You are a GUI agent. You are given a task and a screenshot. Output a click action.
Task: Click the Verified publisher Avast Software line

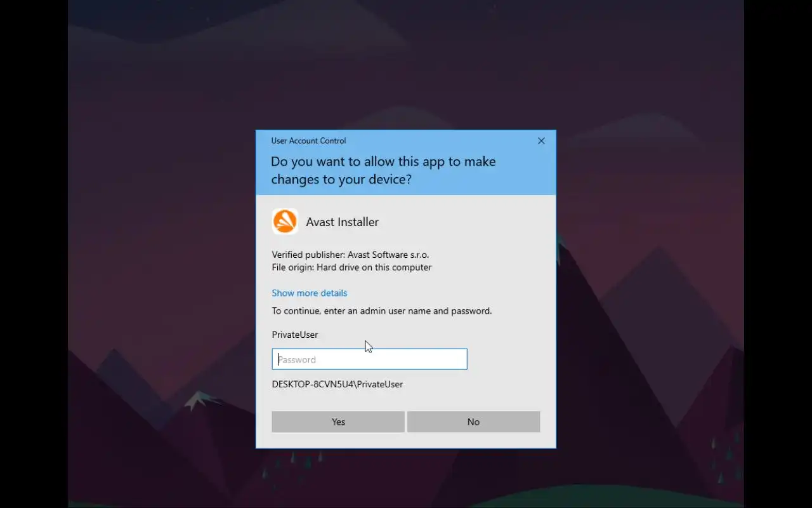[x=350, y=255]
